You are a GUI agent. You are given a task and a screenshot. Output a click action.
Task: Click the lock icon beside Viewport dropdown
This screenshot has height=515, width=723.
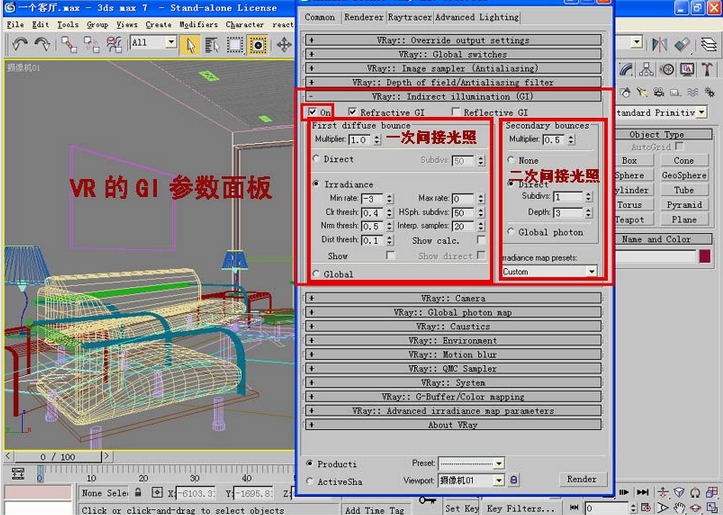(513, 479)
